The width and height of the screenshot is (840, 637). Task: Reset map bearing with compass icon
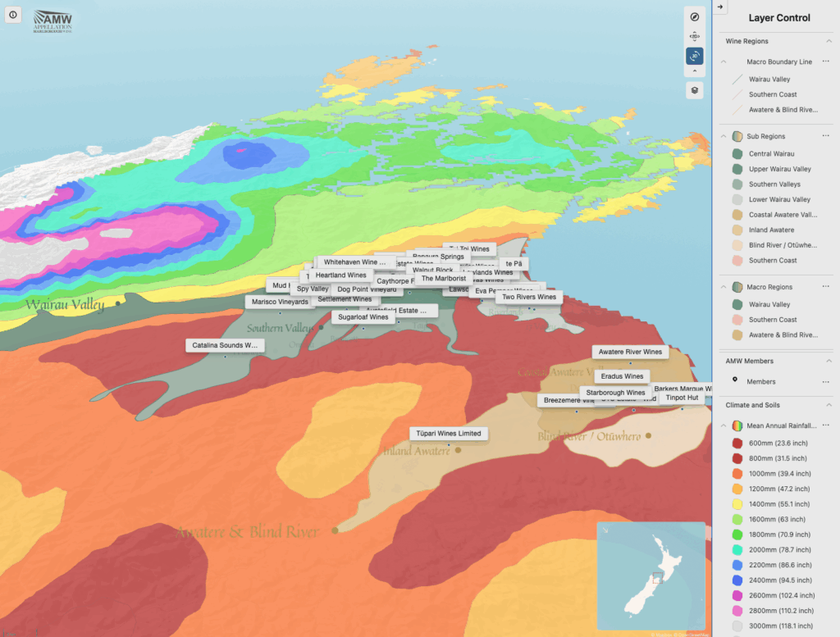pyautogui.click(x=694, y=17)
